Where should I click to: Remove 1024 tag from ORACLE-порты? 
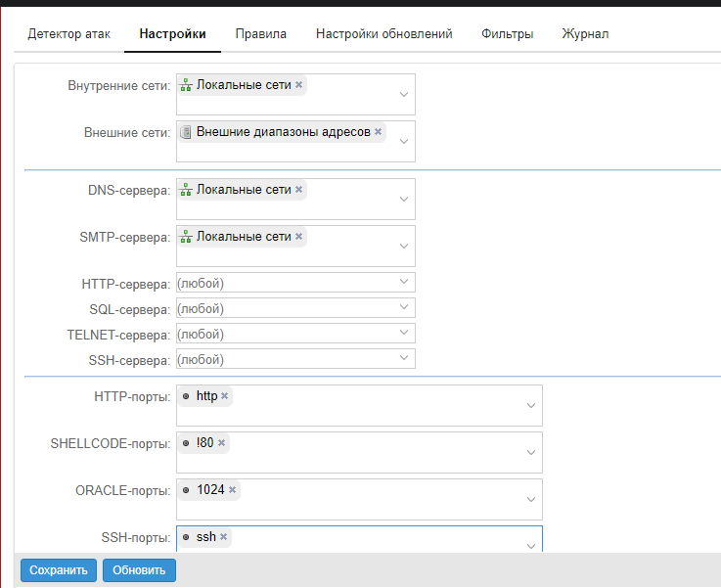click(232, 489)
